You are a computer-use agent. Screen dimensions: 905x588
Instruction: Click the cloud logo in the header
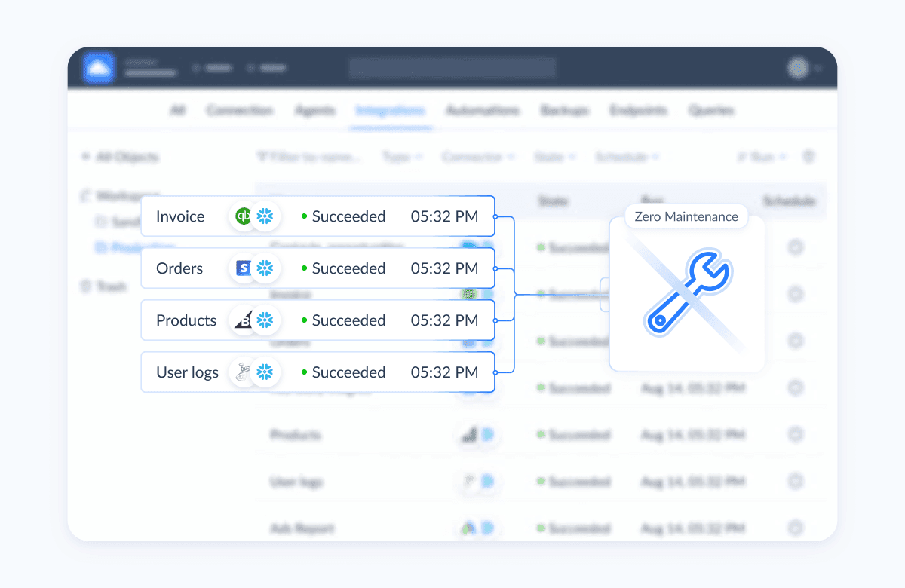pyautogui.click(x=98, y=68)
